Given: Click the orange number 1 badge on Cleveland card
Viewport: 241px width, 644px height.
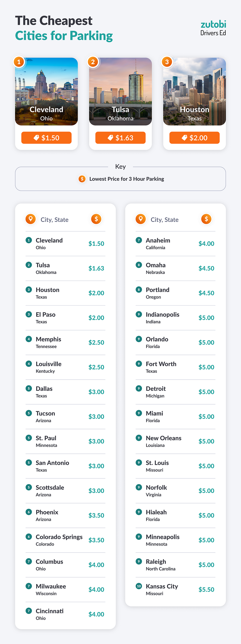Looking at the screenshot, I should [19, 62].
